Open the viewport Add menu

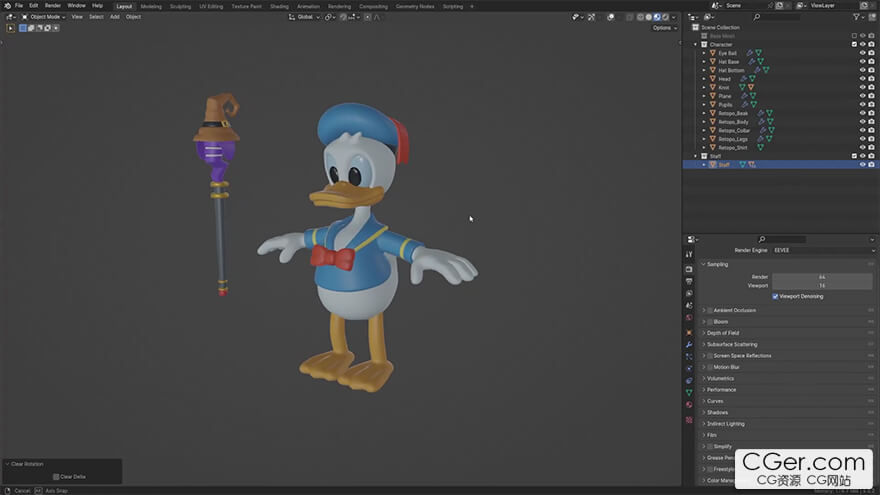[114, 17]
